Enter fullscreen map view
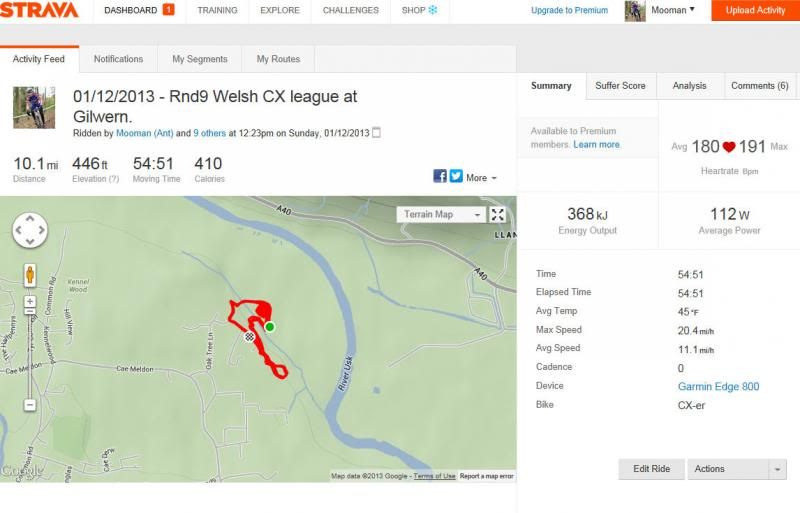This screenshot has height=513, width=800. [x=497, y=214]
